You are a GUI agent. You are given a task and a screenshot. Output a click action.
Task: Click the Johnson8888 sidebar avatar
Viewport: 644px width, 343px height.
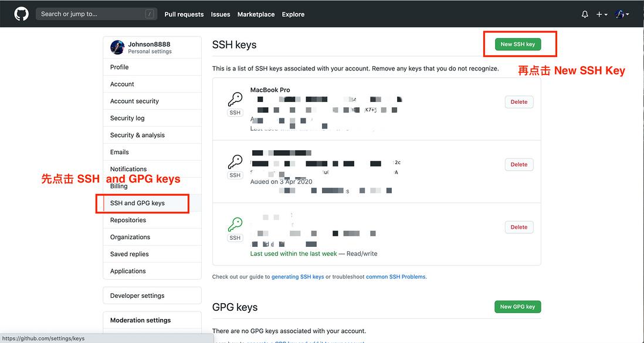117,47
